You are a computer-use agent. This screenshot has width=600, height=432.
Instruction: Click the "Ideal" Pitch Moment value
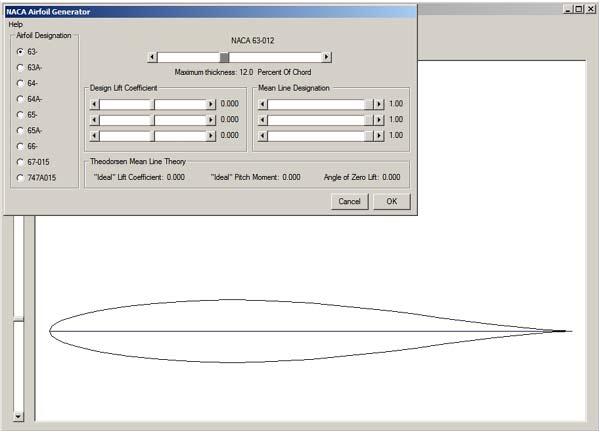click(291, 178)
